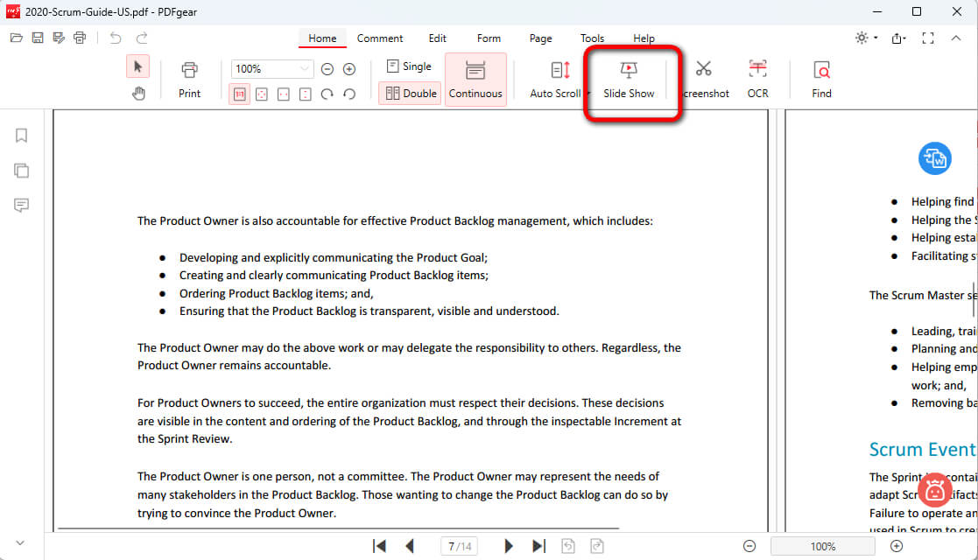Go to the last page
978x560 pixels.
[539, 546]
